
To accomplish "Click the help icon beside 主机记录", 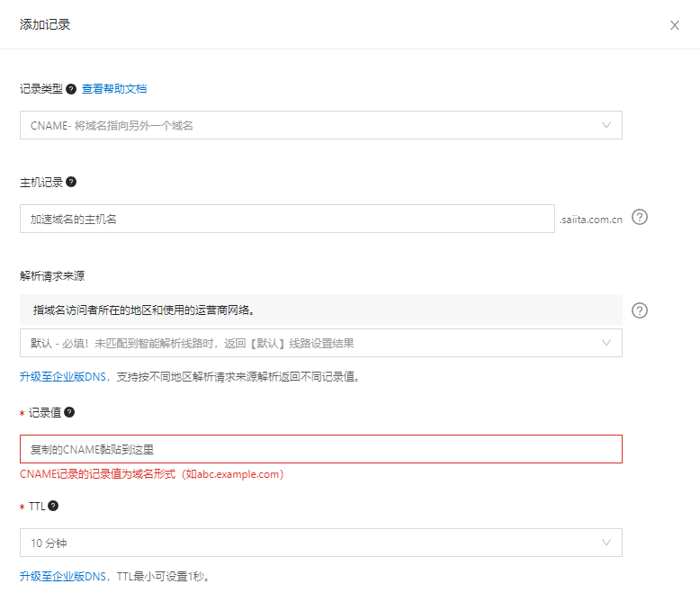I will 71,182.
